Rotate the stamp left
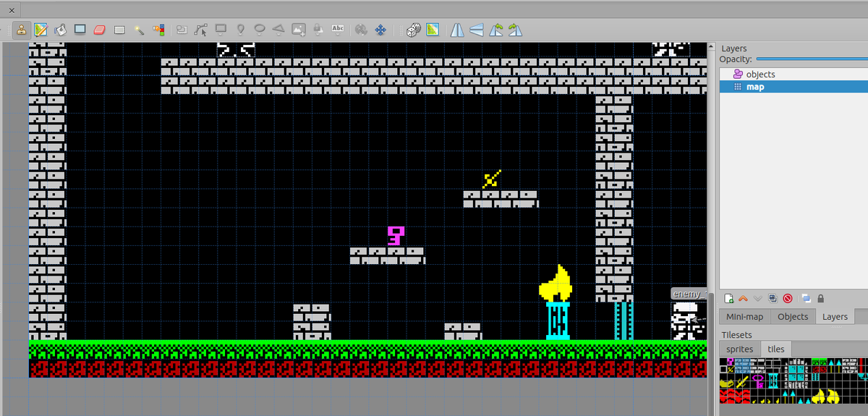The width and height of the screenshot is (868, 416). [x=495, y=30]
